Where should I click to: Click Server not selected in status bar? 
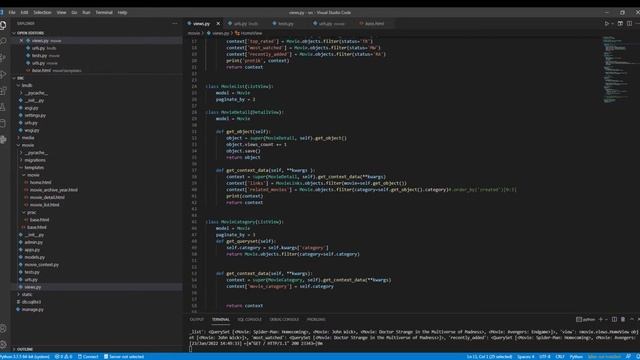point(124,357)
